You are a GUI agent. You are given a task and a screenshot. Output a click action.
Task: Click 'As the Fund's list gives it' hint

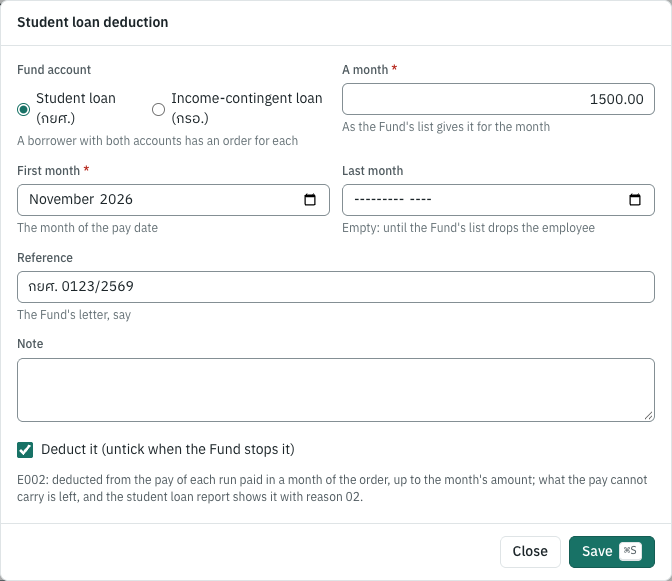pos(446,127)
